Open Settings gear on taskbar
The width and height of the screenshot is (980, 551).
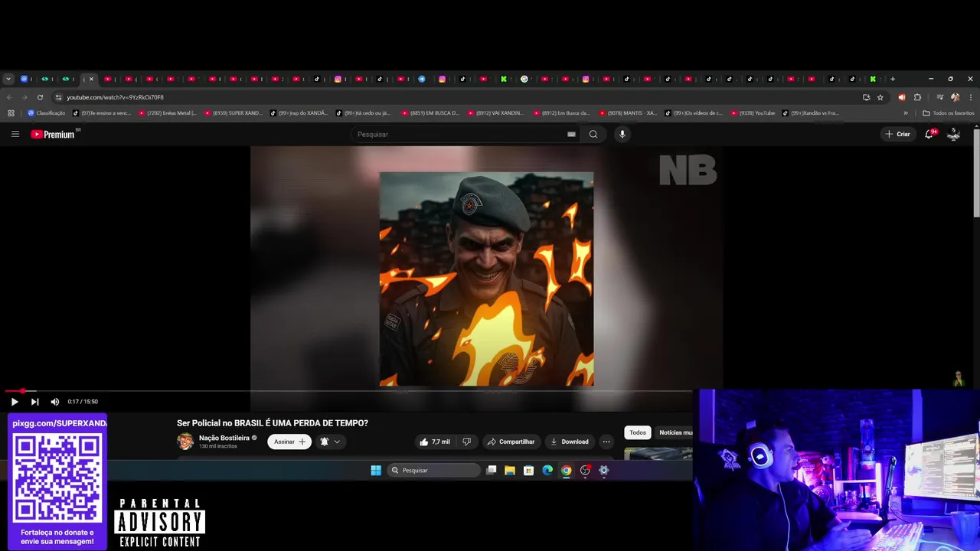point(604,471)
